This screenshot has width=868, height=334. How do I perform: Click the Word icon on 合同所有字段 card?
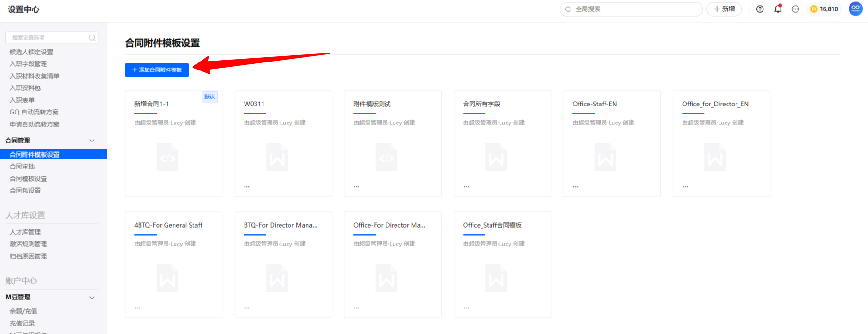pos(496,158)
